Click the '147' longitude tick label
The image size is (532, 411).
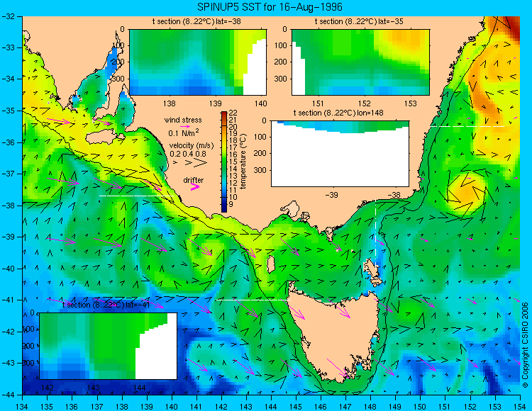pyautogui.click(x=345, y=407)
